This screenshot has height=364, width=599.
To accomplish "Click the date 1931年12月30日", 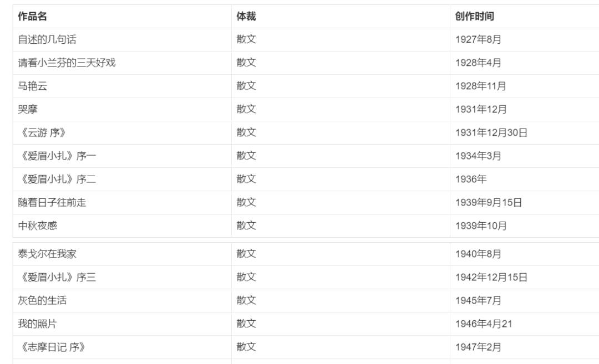I will click(491, 133).
